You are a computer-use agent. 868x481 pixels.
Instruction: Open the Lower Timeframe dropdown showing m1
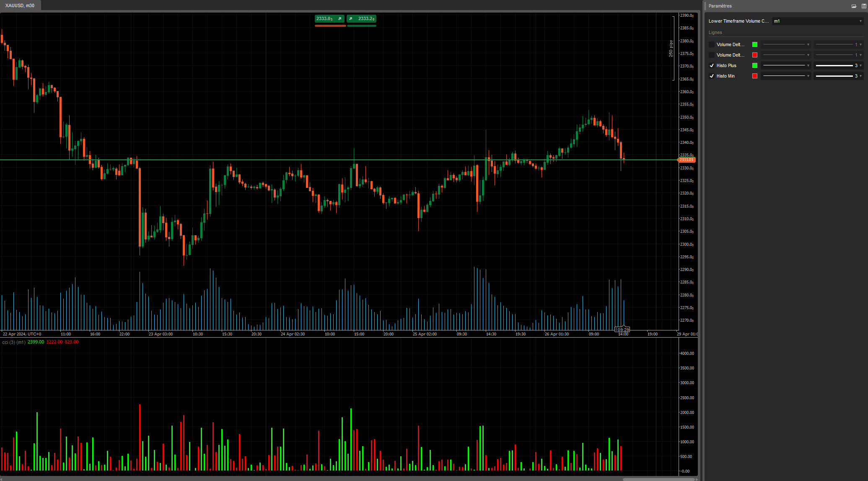[x=816, y=21]
